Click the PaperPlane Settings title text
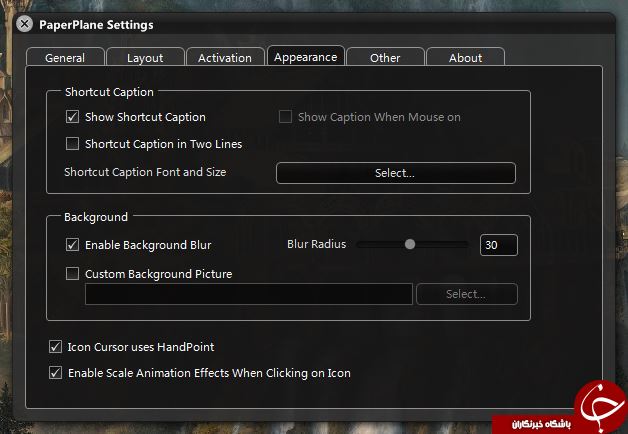Image resolution: width=628 pixels, height=434 pixels. coord(96,24)
